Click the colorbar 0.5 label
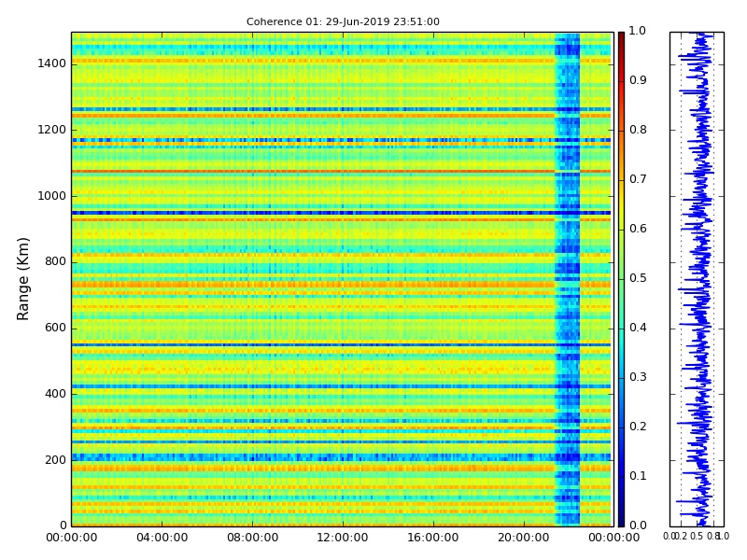This screenshot has height=560, width=747. (x=638, y=278)
